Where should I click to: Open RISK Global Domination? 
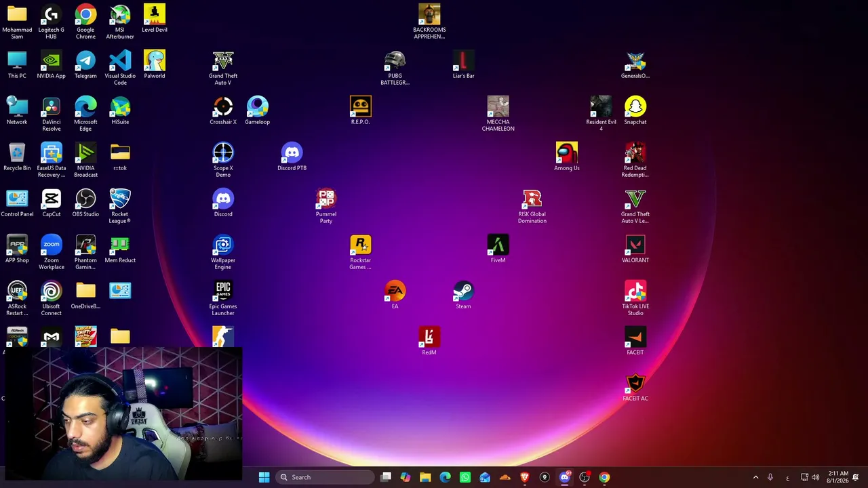click(532, 206)
